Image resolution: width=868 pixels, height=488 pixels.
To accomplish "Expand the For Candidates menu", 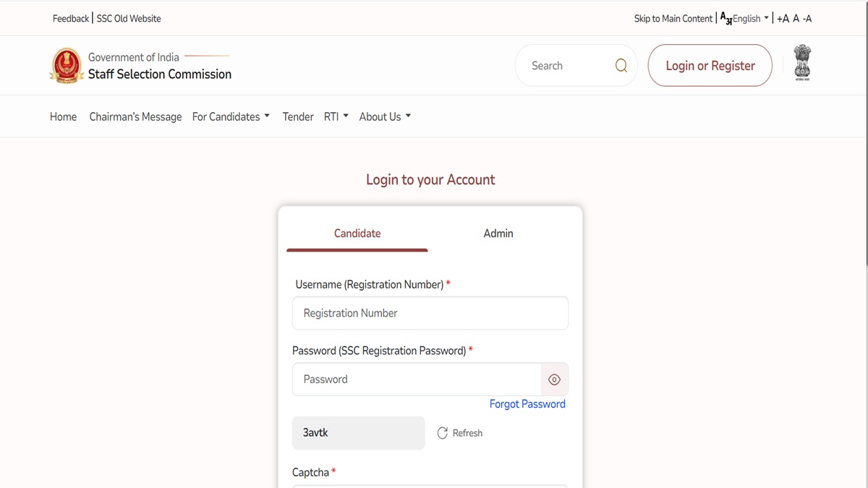I will coord(231,116).
